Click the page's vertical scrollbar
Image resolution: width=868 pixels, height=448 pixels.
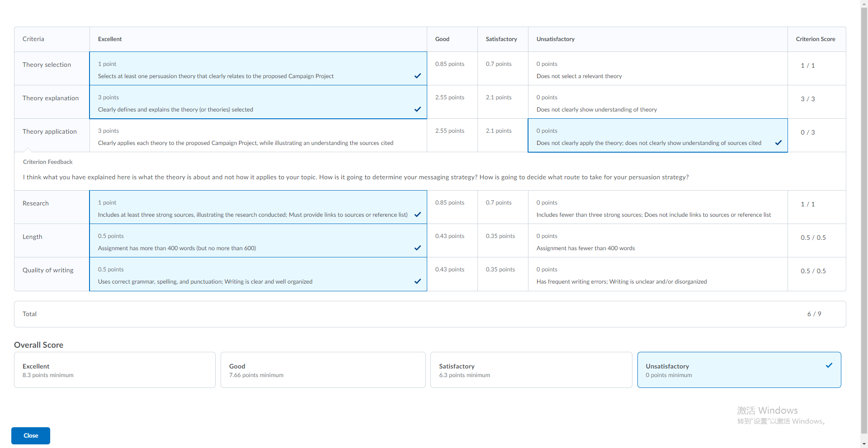point(864,221)
